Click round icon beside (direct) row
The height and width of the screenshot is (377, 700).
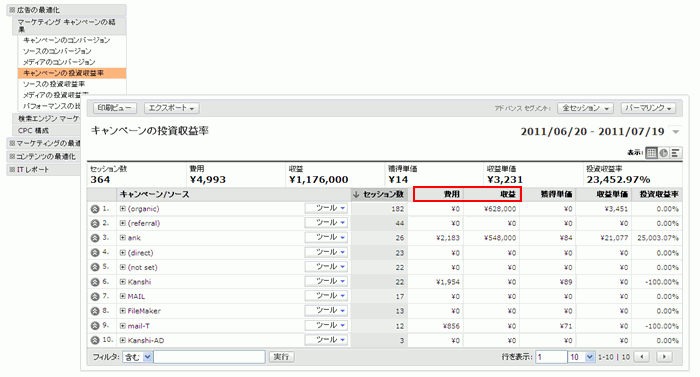point(95,253)
